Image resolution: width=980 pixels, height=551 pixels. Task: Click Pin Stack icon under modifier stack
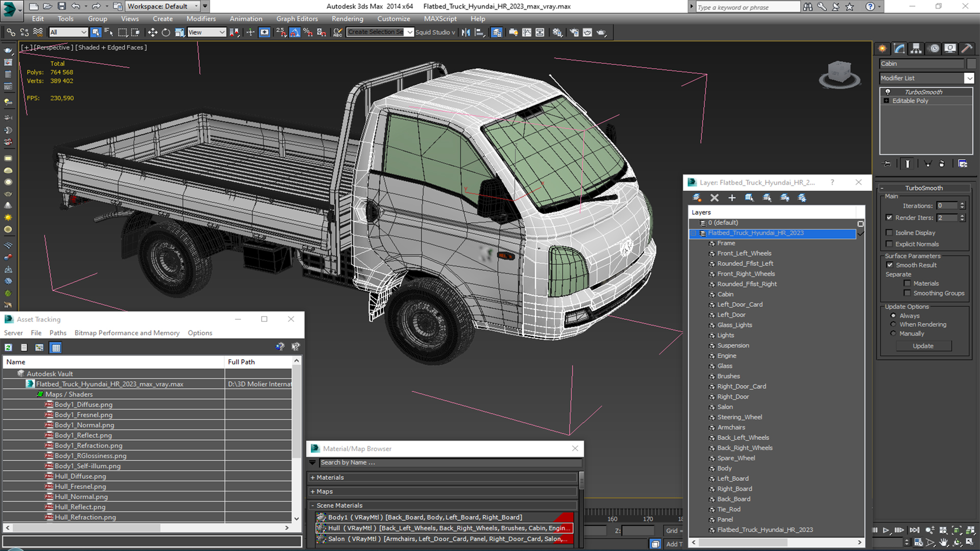(887, 164)
